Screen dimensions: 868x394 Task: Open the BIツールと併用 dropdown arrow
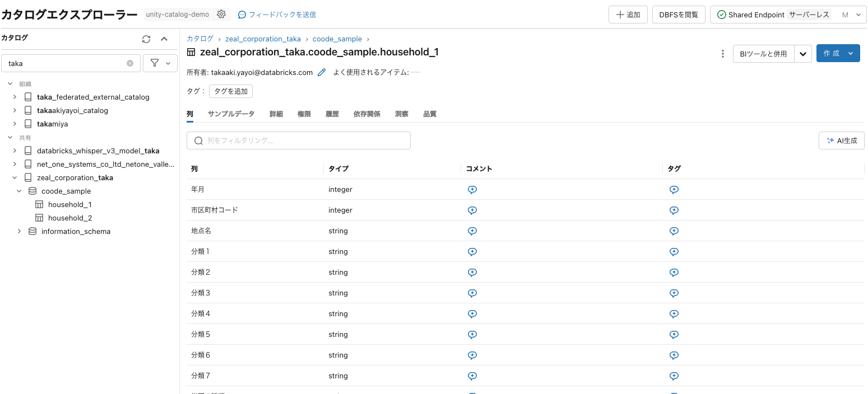point(804,53)
